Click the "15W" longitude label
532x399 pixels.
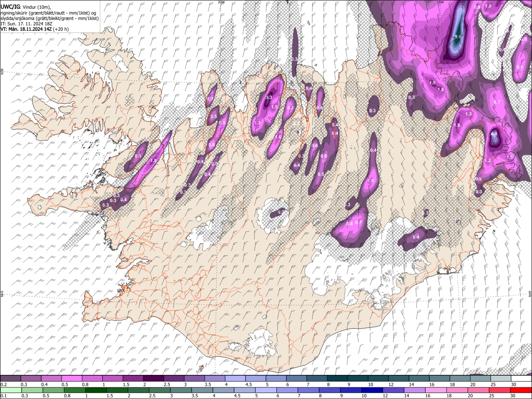440,2
